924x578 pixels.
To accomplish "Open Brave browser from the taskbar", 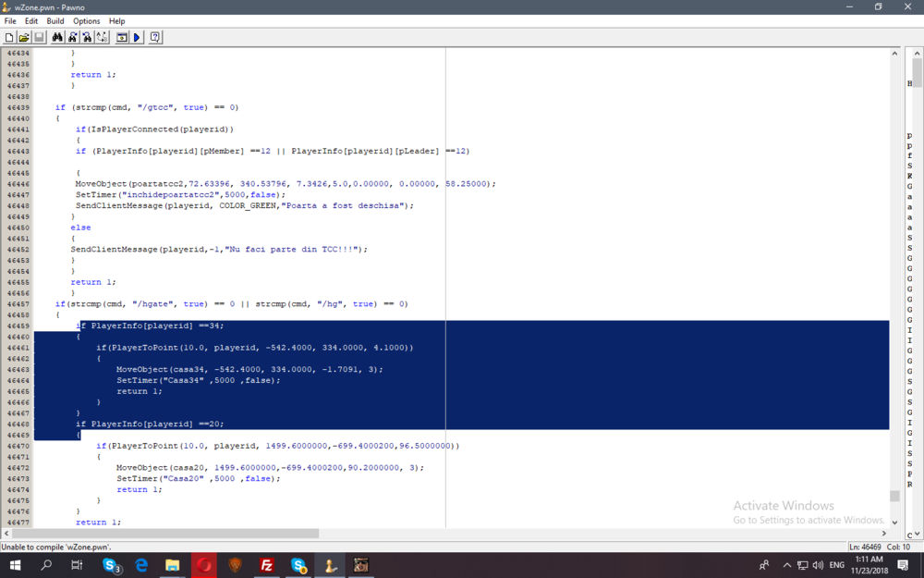I will pos(235,565).
